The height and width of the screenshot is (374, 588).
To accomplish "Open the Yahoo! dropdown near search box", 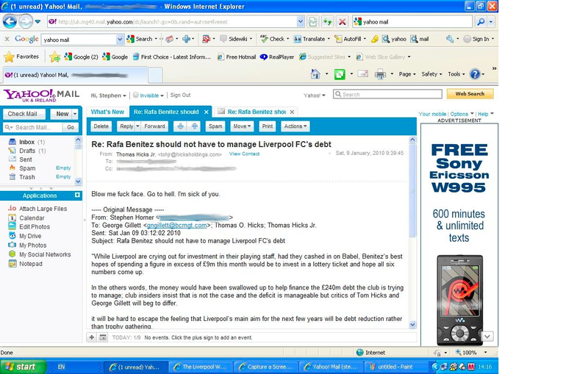I will pyautogui.click(x=315, y=96).
